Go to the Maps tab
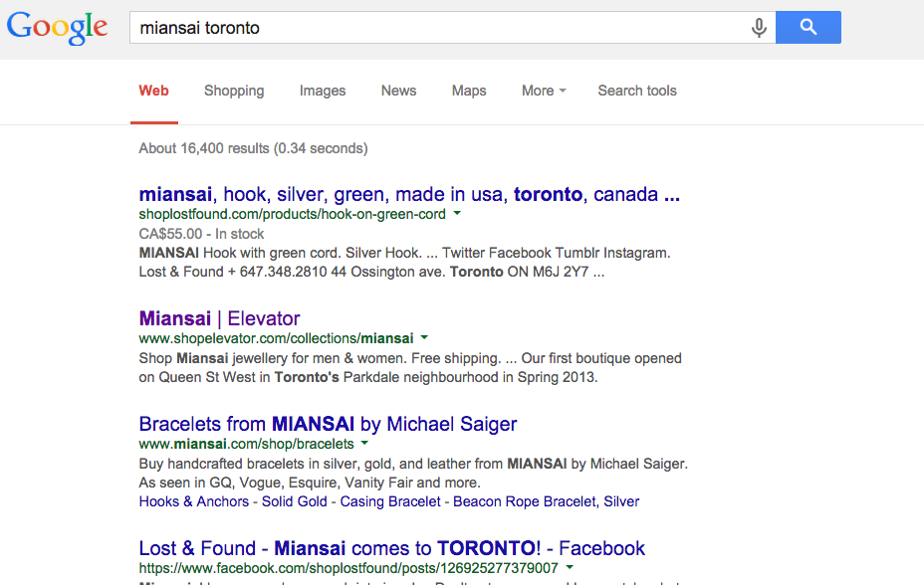Screen dimensions: 924x585 pyautogui.click(x=469, y=91)
